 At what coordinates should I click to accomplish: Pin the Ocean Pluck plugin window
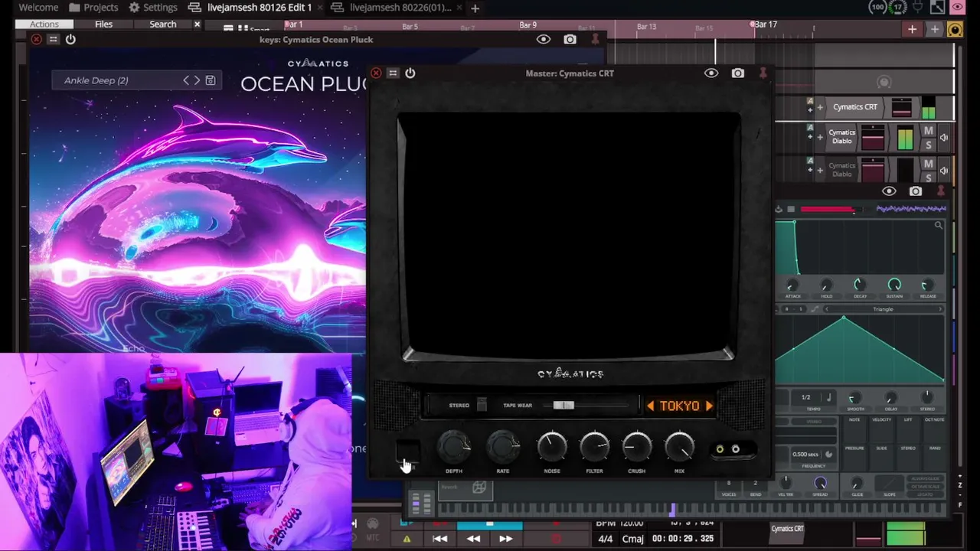click(x=595, y=39)
